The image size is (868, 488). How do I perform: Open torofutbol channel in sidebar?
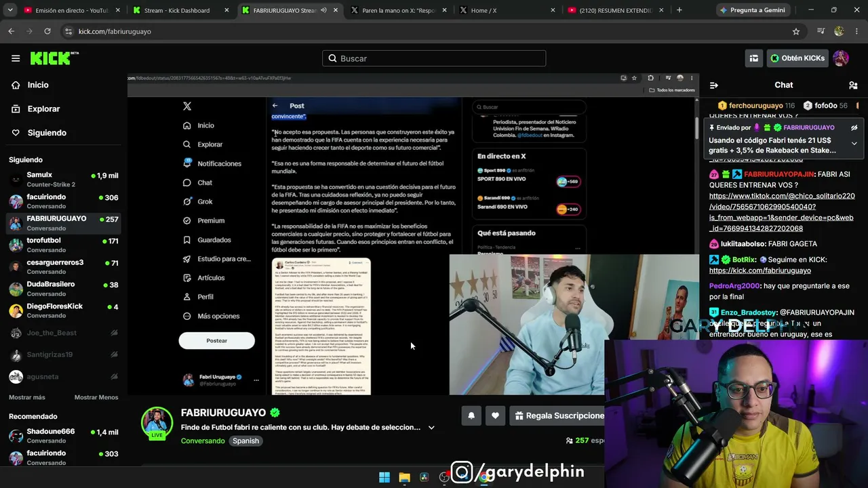point(64,245)
